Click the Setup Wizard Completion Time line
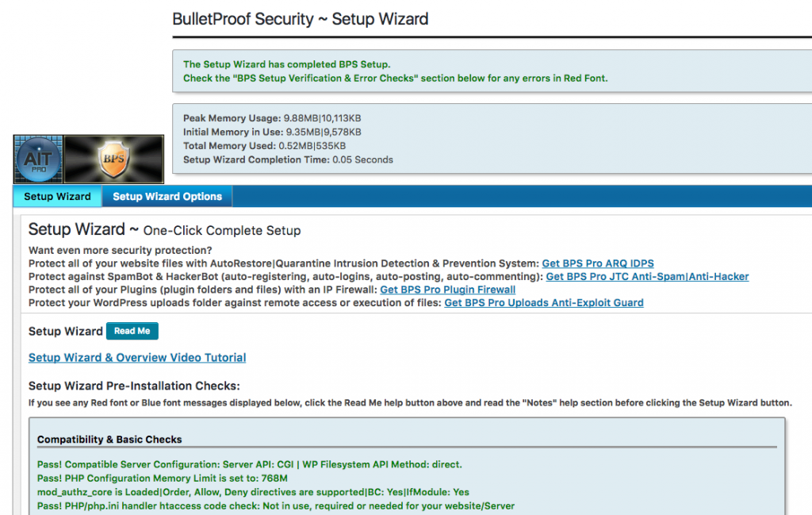The height and width of the screenshot is (515, 812). click(x=288, y=159)
